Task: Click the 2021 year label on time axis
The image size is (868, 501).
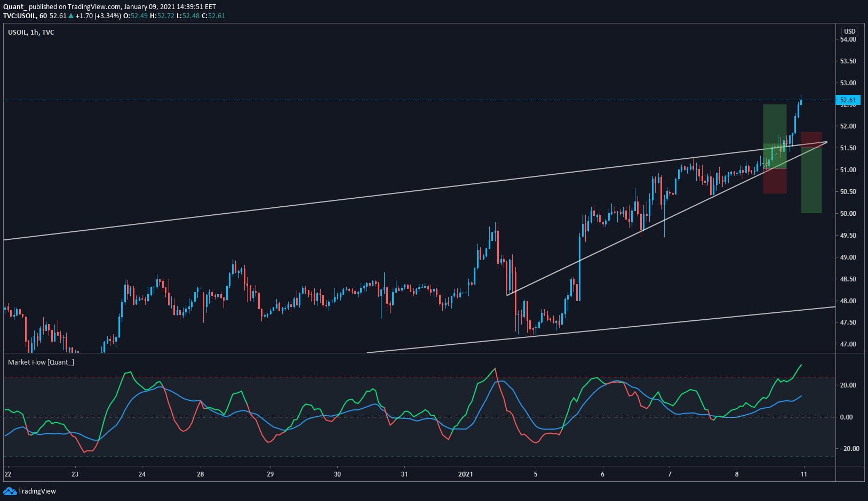Action: (466, 474)
